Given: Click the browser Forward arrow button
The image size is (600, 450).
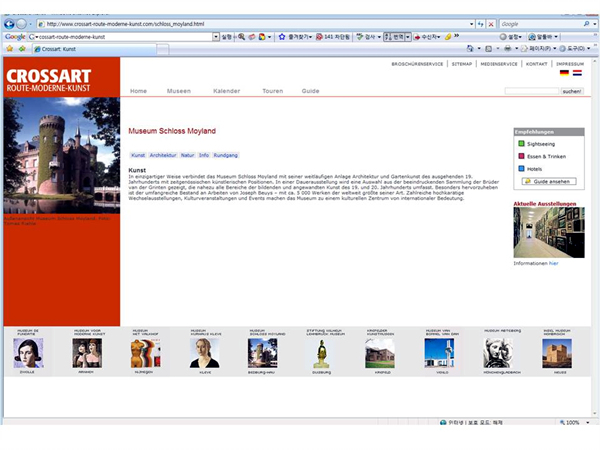Looking at the screenshot, I should (x=21, y=24).
